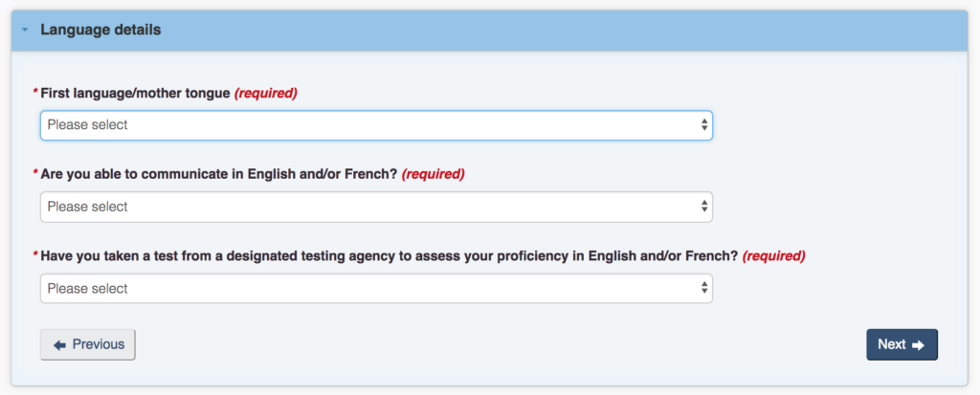
Task: Click the right arrow icon on Next
Action: (x=919, y=345)
